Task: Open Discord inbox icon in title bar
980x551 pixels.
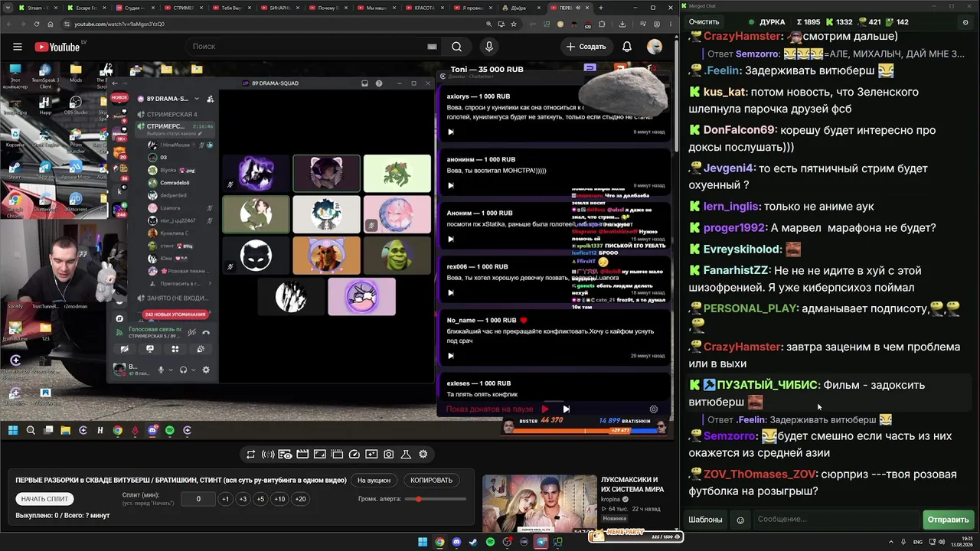Action: tap(365, 83)
